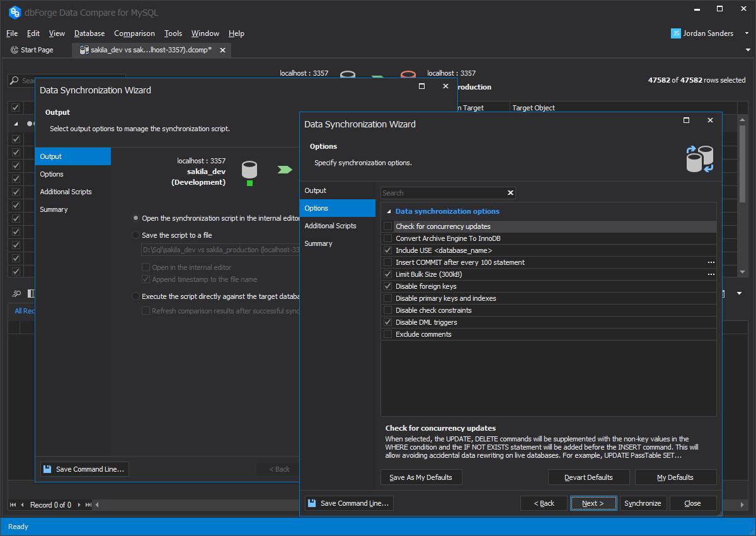756x536 pixels.
Task: Select 'Save the script to a file' radio
Action: (135, 235)
